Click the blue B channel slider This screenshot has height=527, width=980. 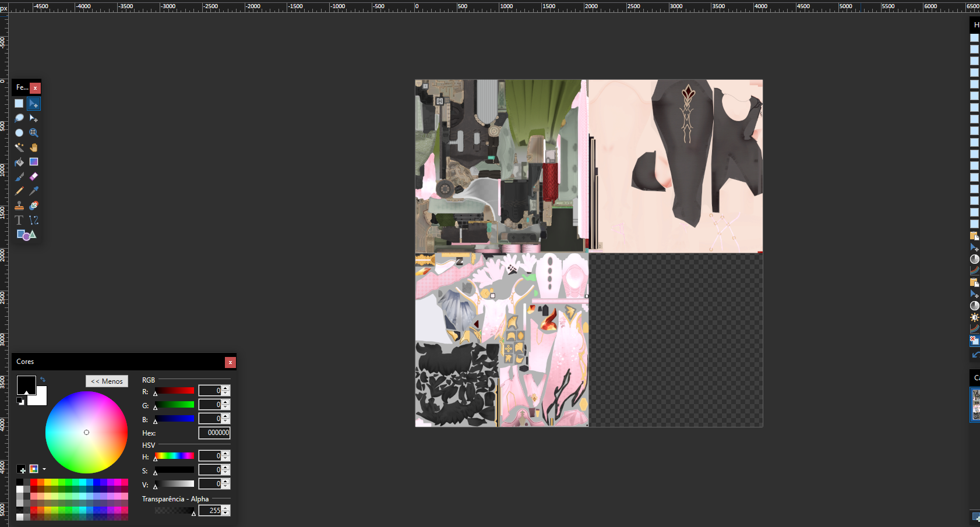pyautogui.click(x=174, y=419)
